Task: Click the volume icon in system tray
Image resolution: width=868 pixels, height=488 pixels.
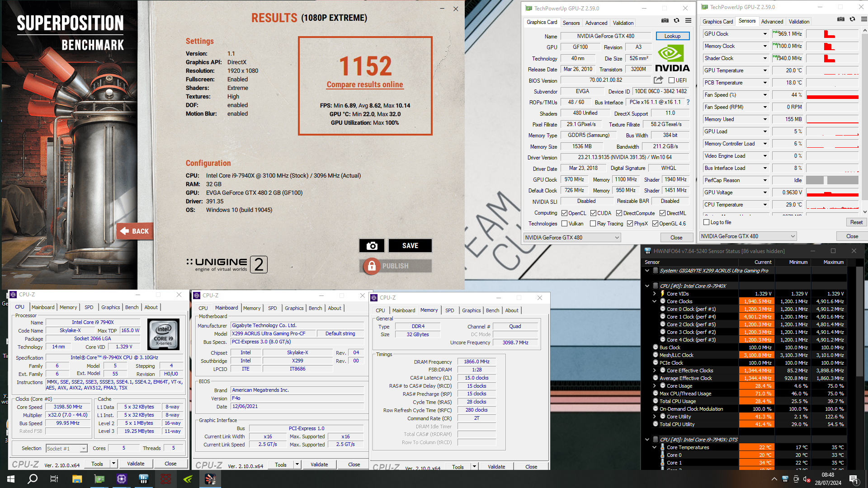Action: (806, 479)
